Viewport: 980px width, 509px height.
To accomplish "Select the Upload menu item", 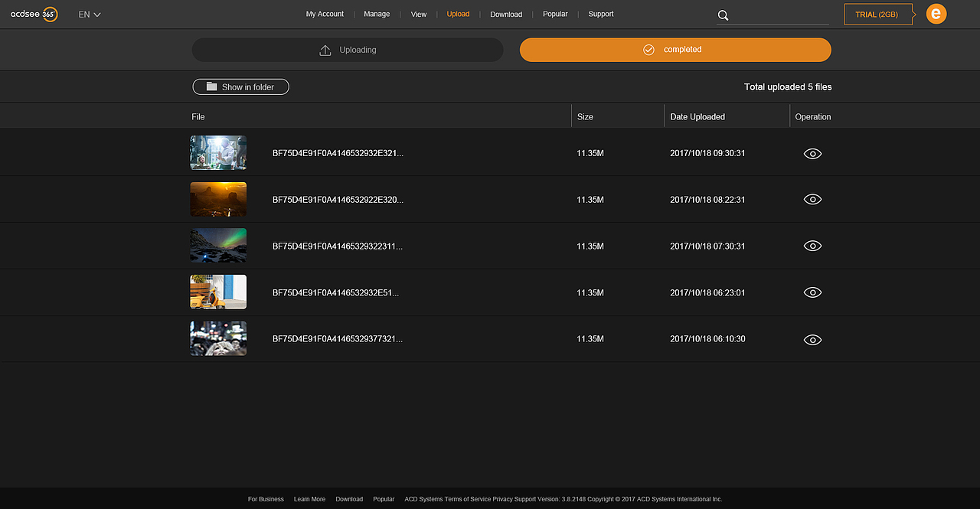I will tap(458, 14).
